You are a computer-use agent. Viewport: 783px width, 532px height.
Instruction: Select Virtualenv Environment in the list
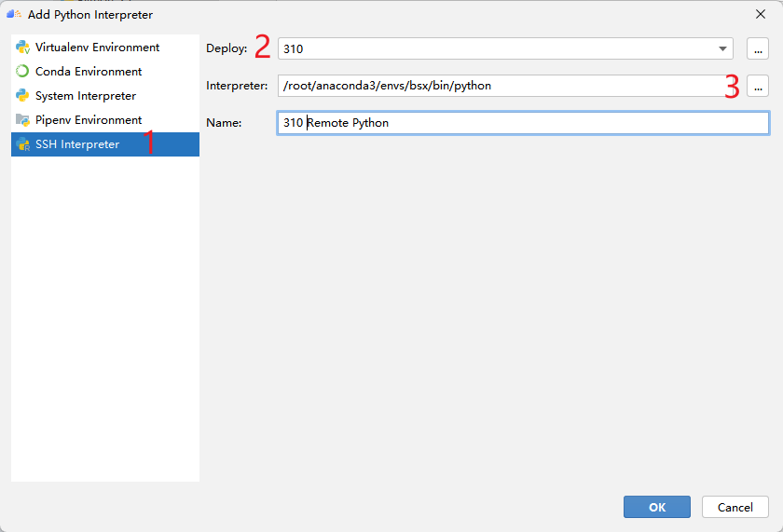[104, 48]
